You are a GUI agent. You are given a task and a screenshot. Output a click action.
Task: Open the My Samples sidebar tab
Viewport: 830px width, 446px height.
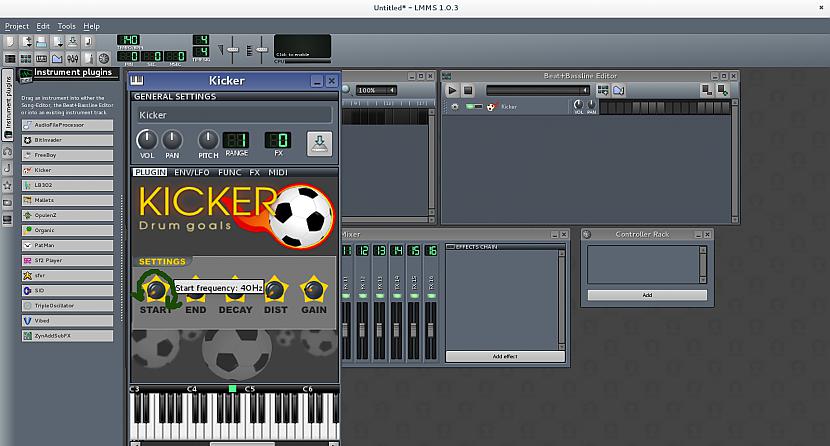[7, 169]
